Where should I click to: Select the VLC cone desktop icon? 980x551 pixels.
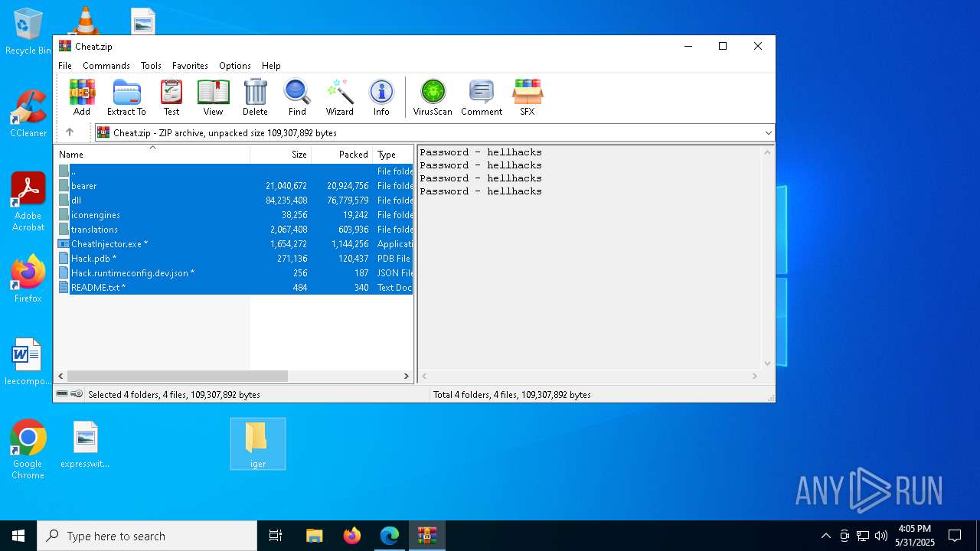[84, 20]
